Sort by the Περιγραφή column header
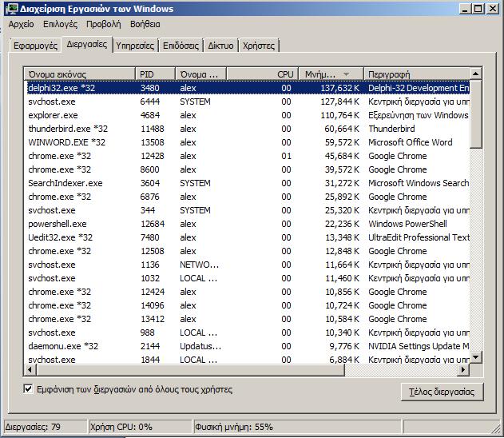The width and height of the screenshot is (504, 438). 417,74
